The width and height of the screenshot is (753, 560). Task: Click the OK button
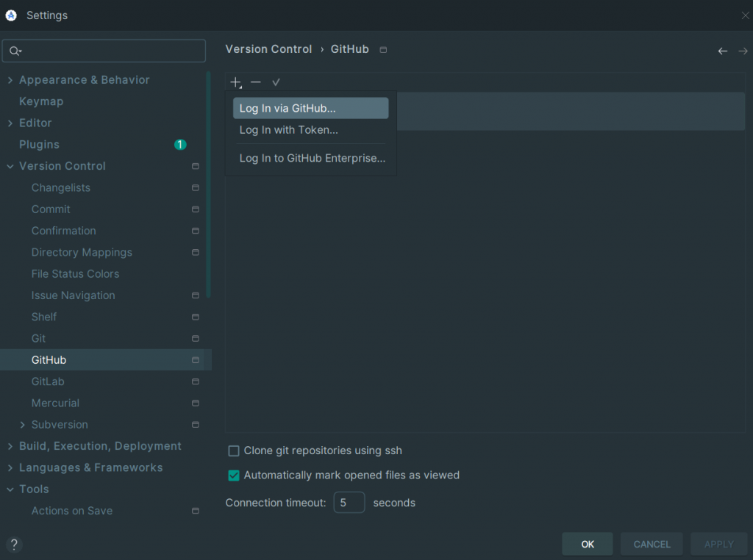click(588, 544)
